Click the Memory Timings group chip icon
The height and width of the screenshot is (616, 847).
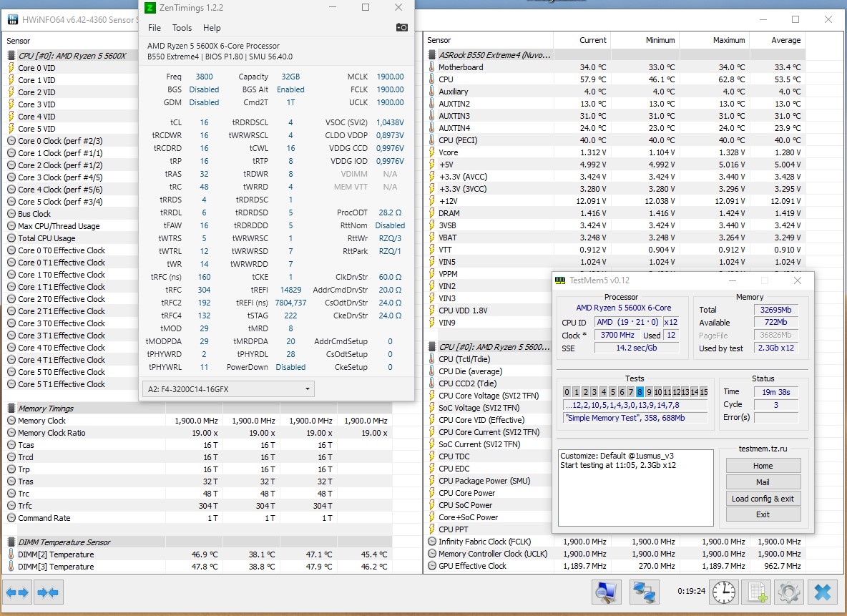coord(11,408)
